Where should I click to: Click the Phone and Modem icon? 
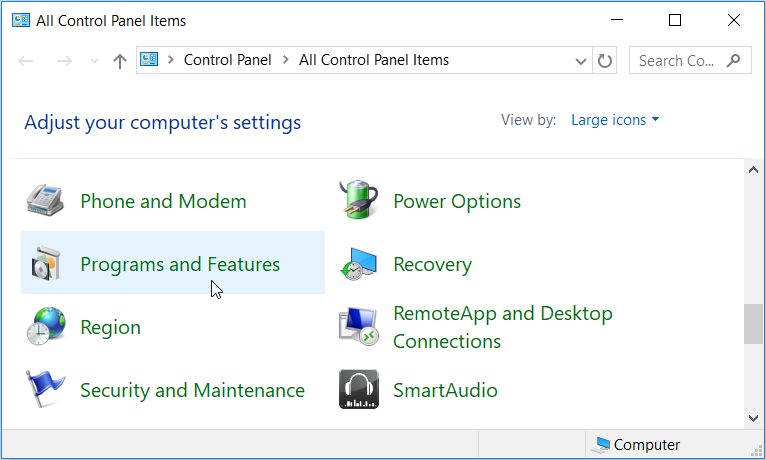[45, 201]
